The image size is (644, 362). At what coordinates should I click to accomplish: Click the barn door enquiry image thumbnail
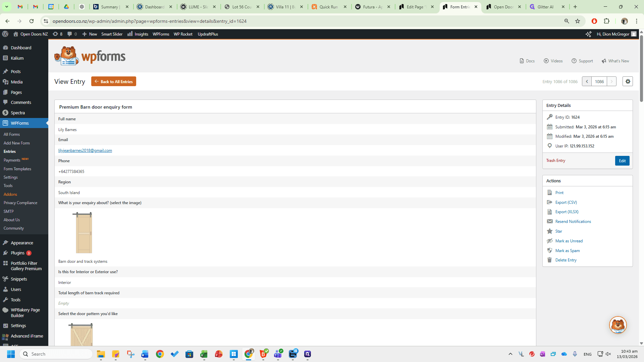click(83, 233)
